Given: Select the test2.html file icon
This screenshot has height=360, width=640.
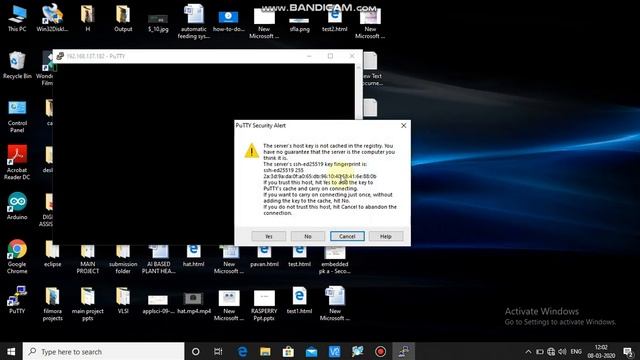Looking at the screenshot, I should (335, 20).
